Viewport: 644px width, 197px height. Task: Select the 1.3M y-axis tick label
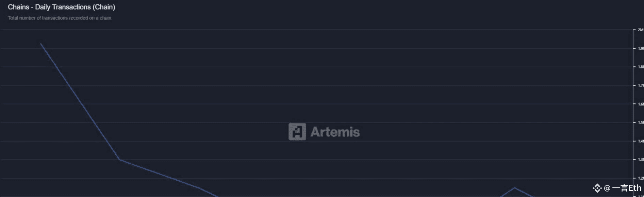tap(641, 160)
